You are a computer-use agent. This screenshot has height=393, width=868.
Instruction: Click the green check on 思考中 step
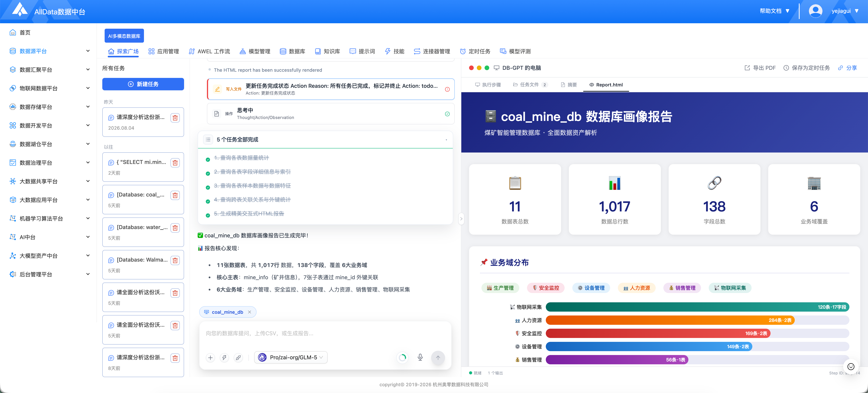coord(447,114)
